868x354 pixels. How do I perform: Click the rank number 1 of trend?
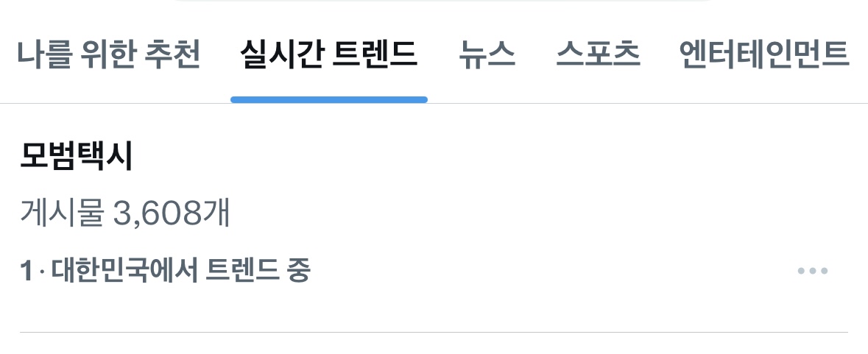pyautogui.click(x=26, y=271)
